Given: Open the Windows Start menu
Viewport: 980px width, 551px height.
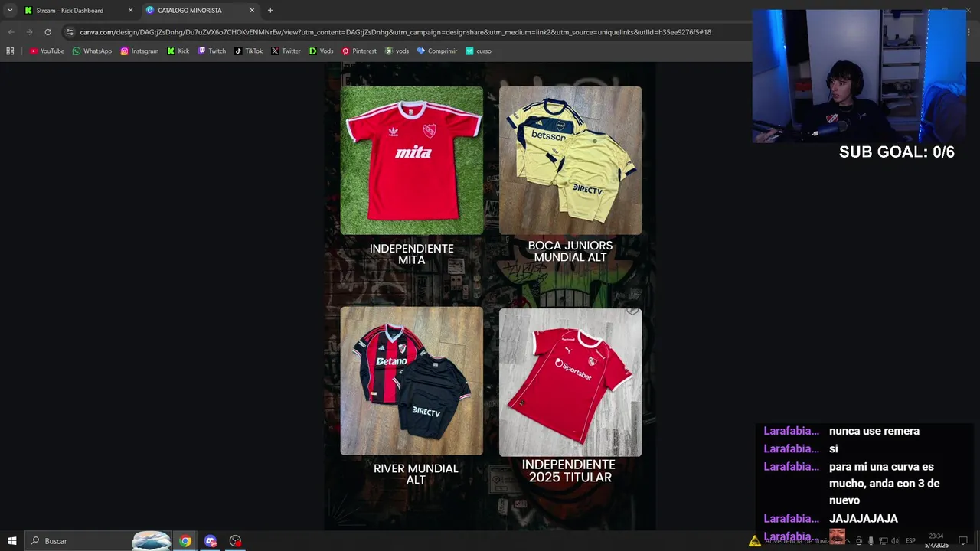Looking at the screenshot, I should pos(11,541).
